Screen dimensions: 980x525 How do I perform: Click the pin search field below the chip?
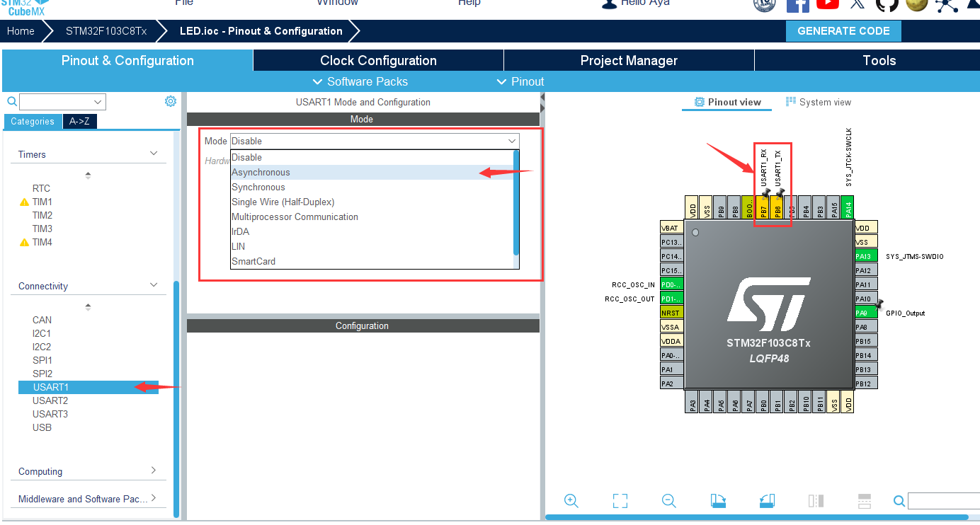point(943,501)
